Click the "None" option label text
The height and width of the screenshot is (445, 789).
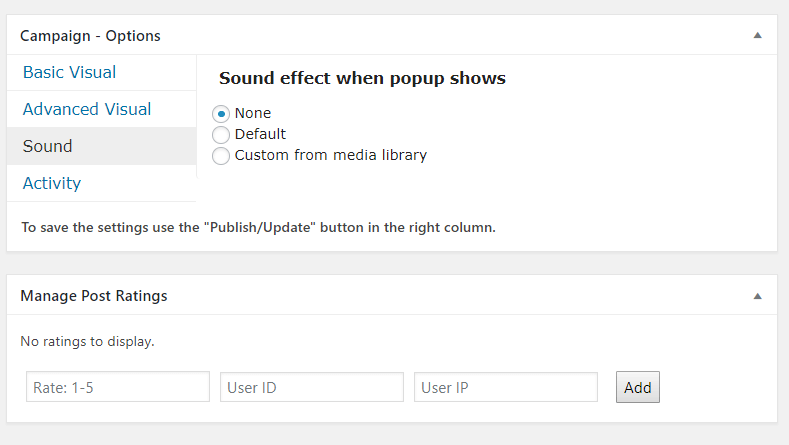(x=253, y=113)
